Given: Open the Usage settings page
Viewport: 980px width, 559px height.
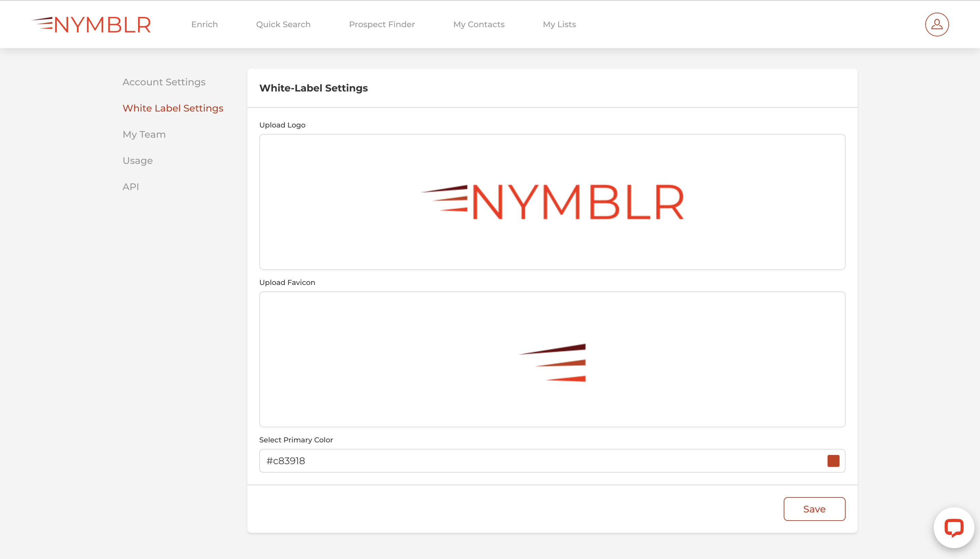Looking at the screenshot, I should click(137, 160).
